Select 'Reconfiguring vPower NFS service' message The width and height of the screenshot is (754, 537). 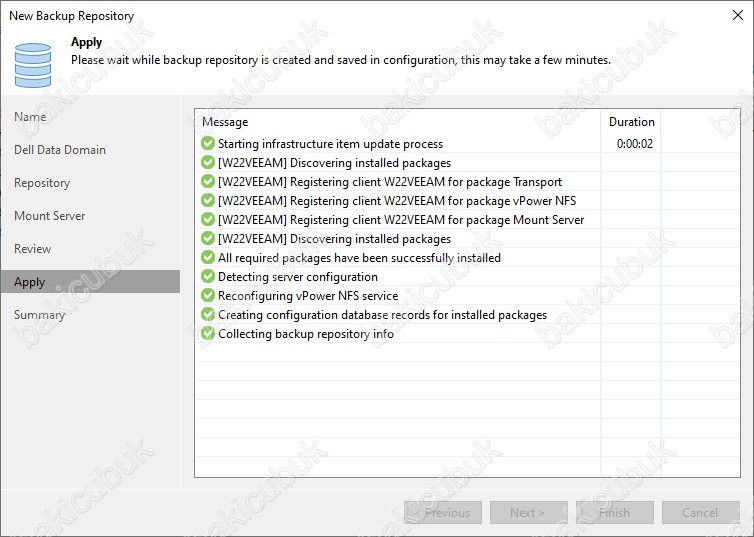tap(308, 296)
